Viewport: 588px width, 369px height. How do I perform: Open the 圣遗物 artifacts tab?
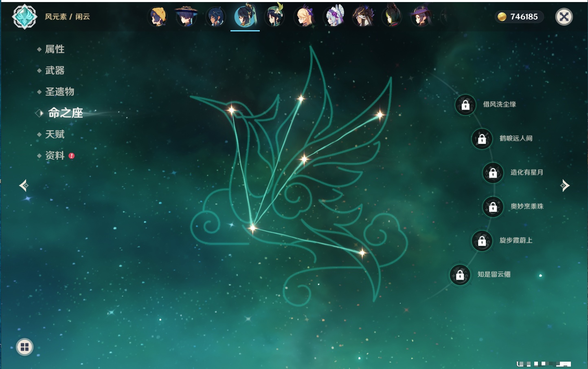click(59, 92)
